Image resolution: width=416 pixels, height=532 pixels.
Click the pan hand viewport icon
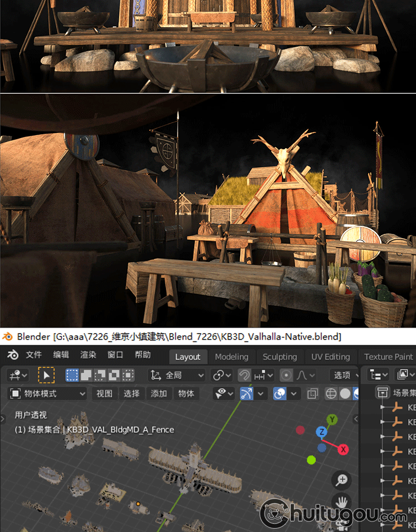(x=342, y=502)
